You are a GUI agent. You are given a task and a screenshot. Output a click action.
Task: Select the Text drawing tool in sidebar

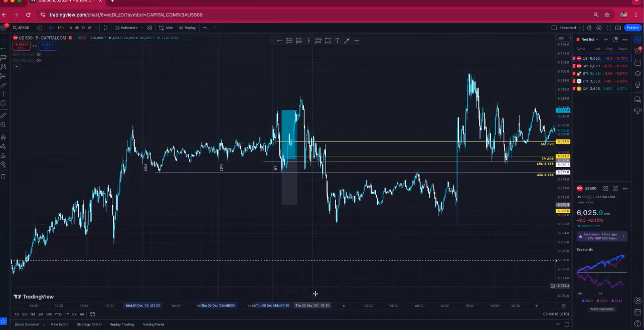point(4,94)
